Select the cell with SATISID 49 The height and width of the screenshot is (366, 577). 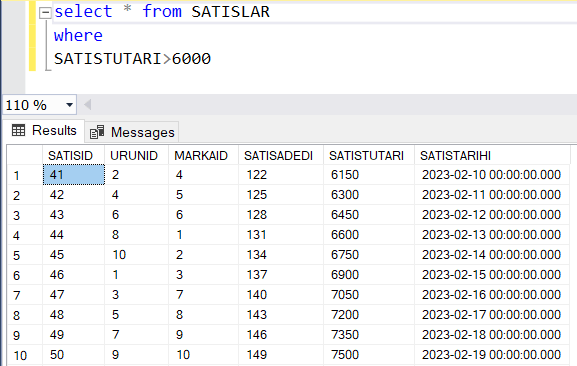(74, 334)
